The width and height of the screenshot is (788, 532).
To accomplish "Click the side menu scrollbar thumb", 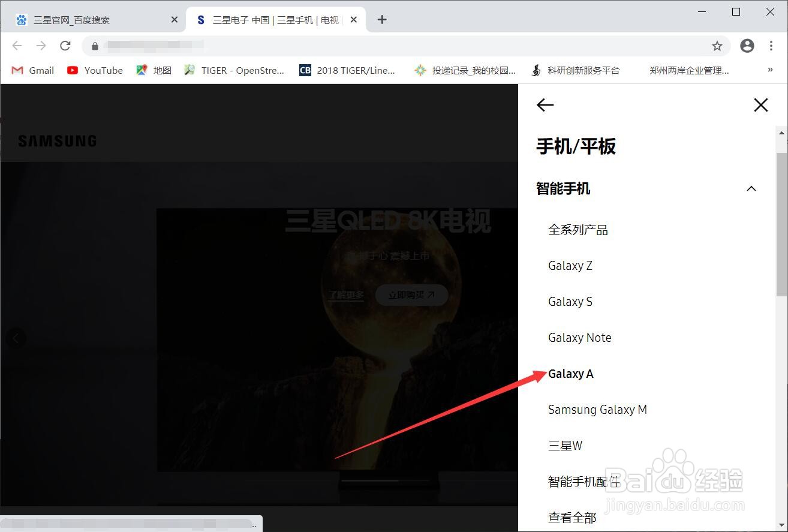I will click(781, 224).
